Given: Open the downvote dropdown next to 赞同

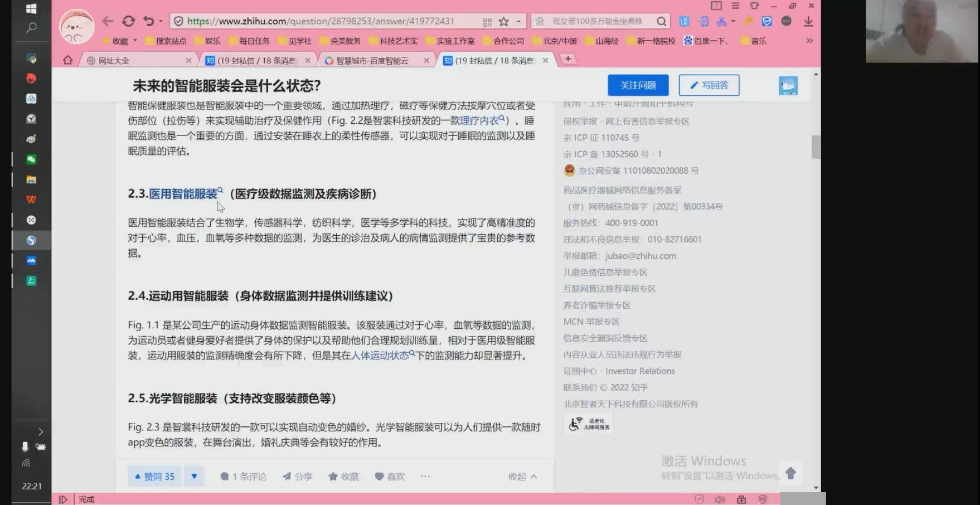Looking at the screenshot, I should [x=194, y=477].
